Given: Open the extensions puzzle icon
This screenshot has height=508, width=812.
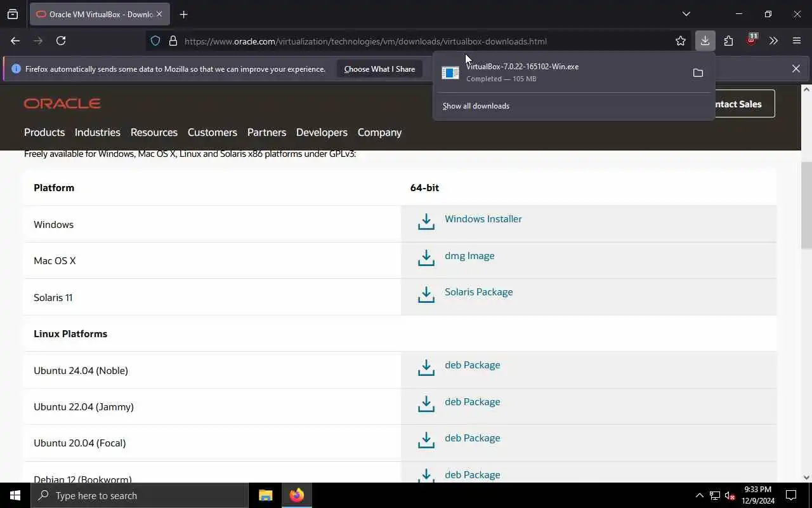Looking at the screenshot, I should tap(728, 41).
